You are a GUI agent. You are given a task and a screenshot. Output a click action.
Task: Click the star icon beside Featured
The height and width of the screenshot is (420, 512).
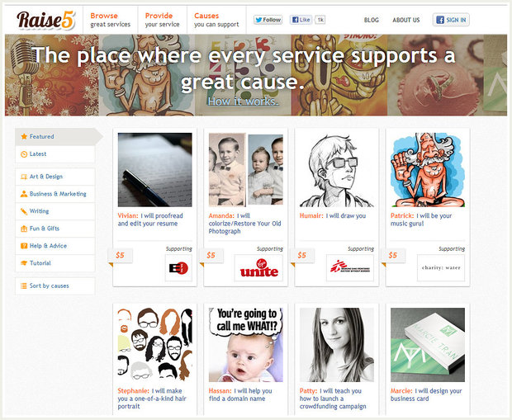click(x=24, y=136)
